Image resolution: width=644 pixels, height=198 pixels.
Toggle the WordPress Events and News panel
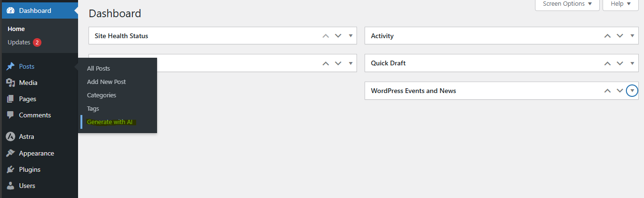pyautogui.click(x=632, y=91)
